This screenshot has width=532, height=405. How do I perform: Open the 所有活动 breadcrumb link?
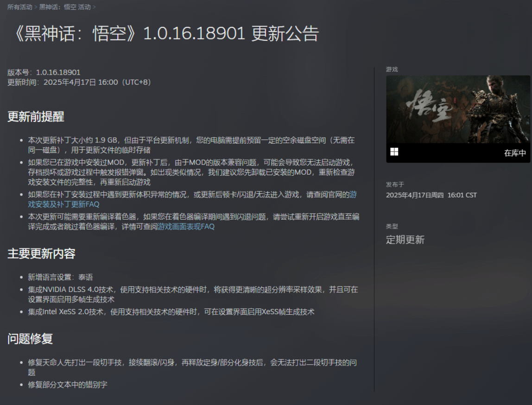click(19, 7)
